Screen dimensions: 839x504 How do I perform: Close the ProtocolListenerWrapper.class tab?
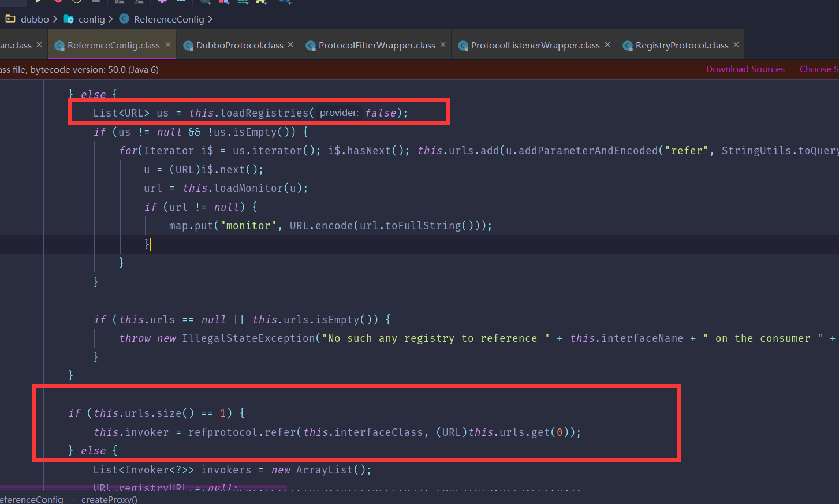(x=607, y=44)
